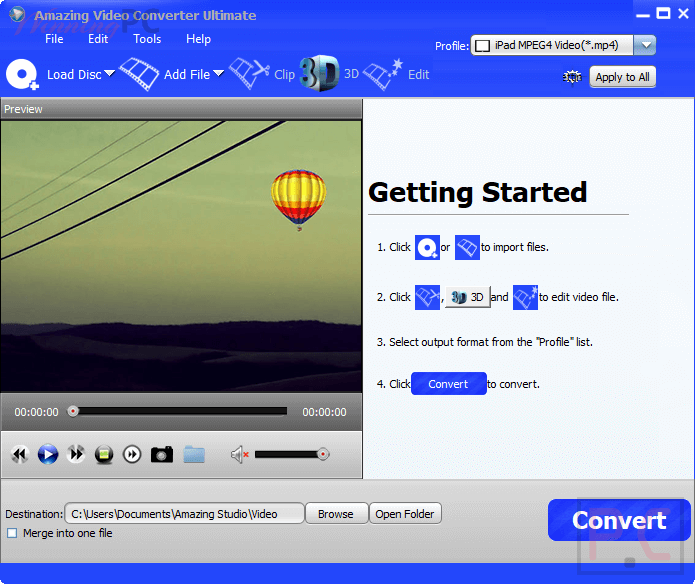Click the Edit icon in Getting Started step 2
Image resolution: width=695 pixels, height=584 pixels.
(x=525, y=297)
